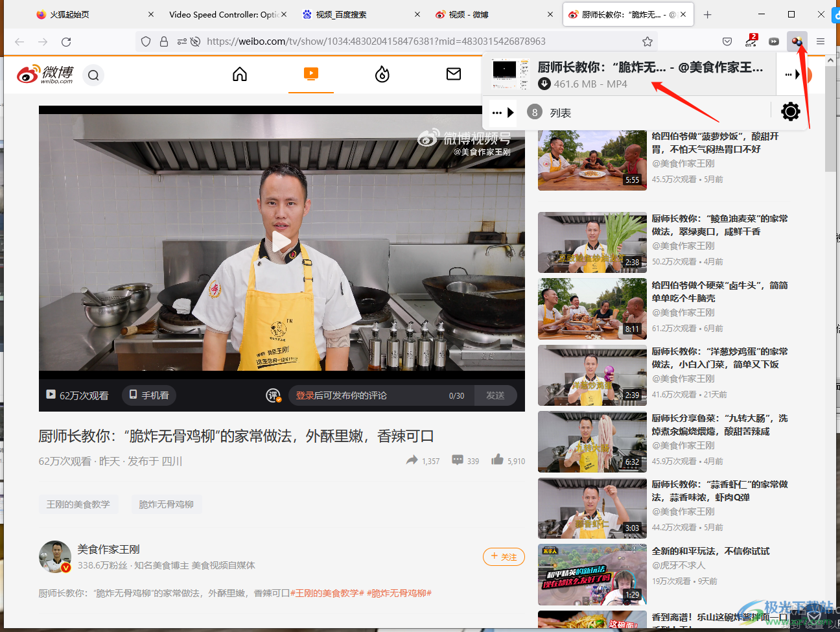The height and width of the screenshot is (632, 840).
Task: Open the 王刚的美食教学 tag
Action: coord(78,504)
